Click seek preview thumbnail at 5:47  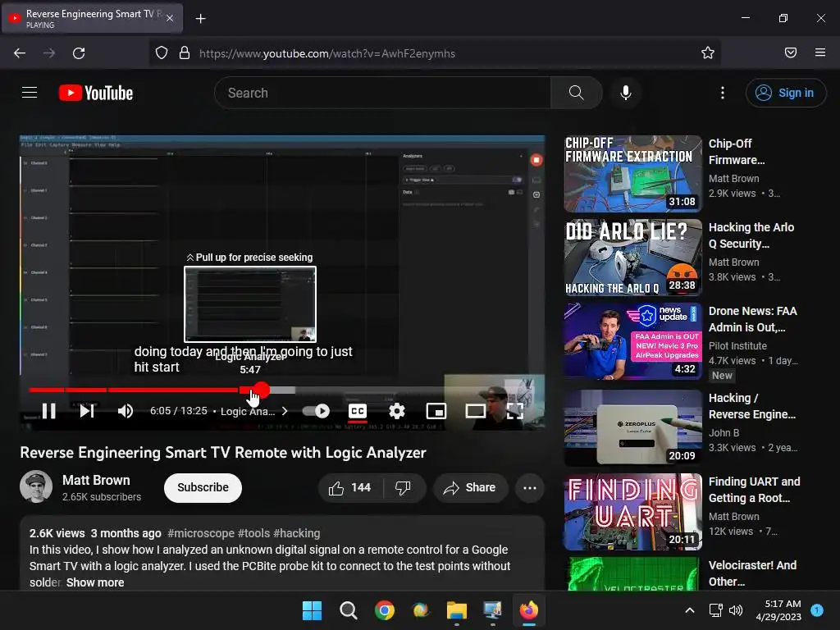point(250,304)
